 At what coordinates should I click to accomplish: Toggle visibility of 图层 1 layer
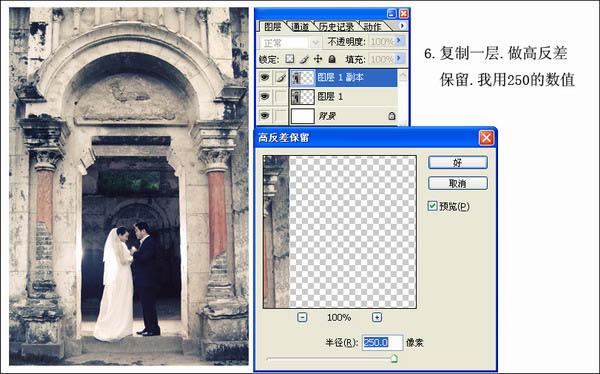click(x=265, y=96)
